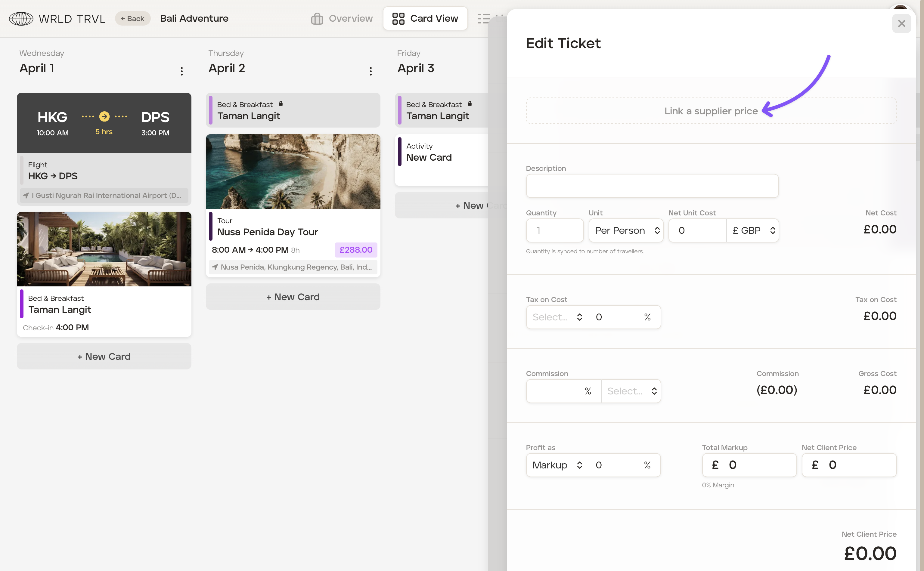Click the Nusa Penida location arrow icon
The height and width of the screenshot is (571, 924).
pos(215,267)
